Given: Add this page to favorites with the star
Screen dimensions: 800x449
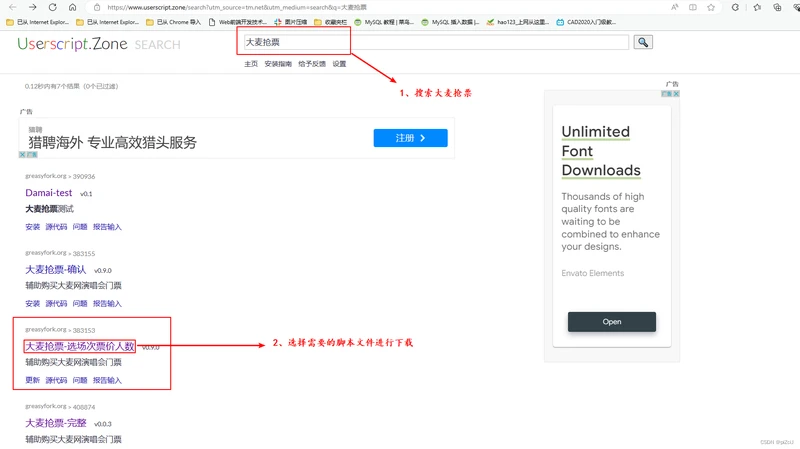Looking at the screenshot, I should tap(711, 7).
